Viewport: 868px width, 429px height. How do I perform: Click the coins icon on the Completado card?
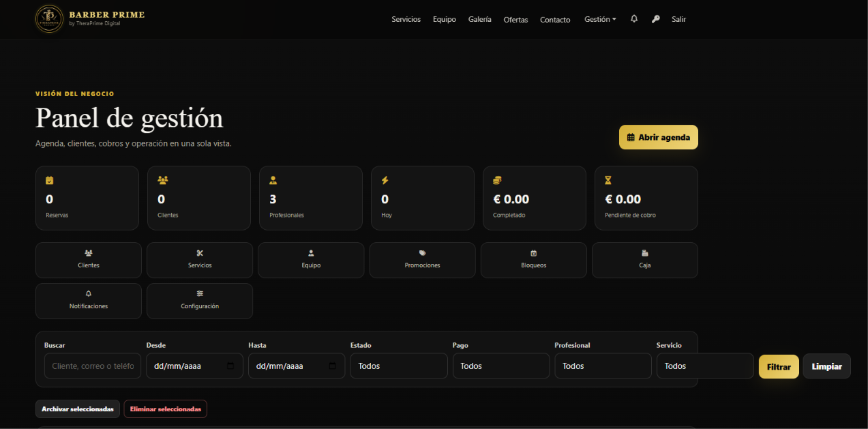(x=497, y=180)
